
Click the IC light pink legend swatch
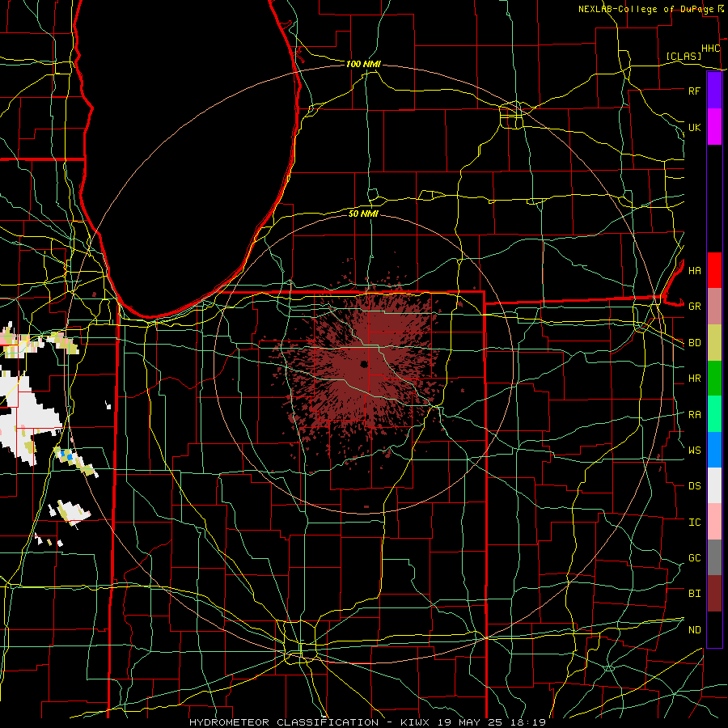point(714,522)
